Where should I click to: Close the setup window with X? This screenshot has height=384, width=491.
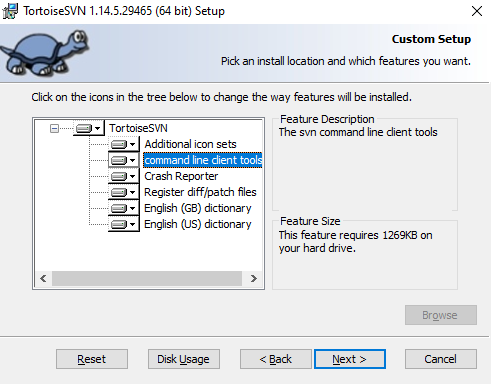(477, 11)
